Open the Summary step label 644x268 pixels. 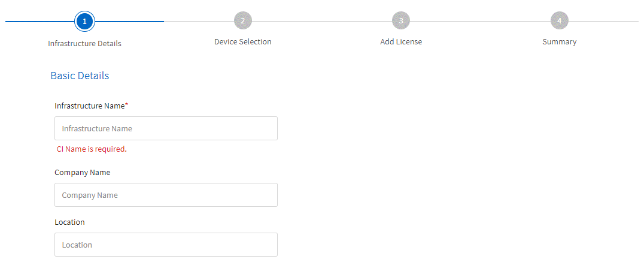pos(559,42)
